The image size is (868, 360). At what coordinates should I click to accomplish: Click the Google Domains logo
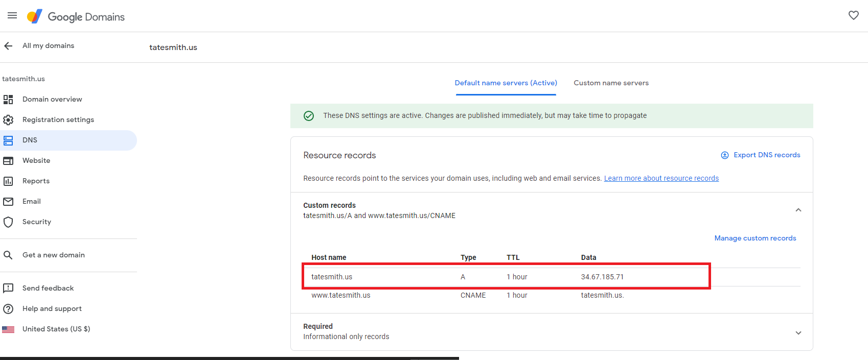(x=76, y=17)
